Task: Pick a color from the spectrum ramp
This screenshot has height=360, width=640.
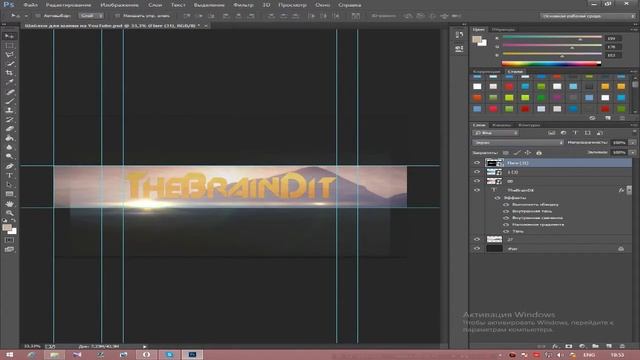Action: [551, 64]
